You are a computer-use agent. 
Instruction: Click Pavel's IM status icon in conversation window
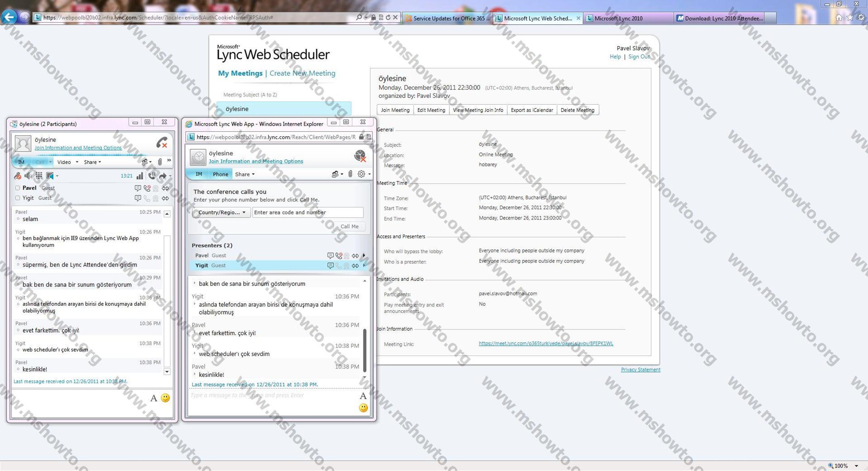pos(138,188)
